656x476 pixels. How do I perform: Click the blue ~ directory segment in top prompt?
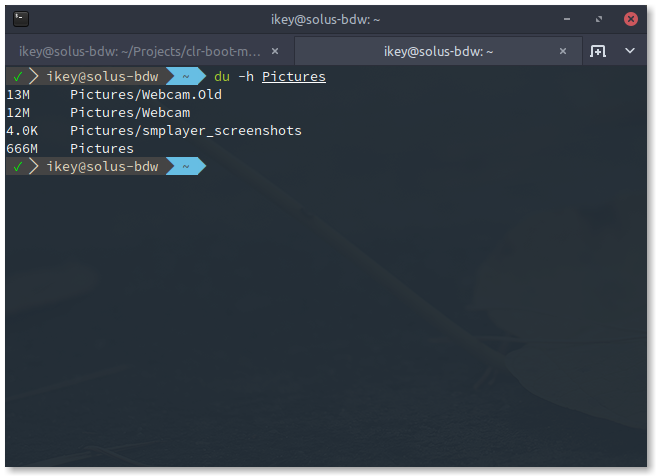186,77
